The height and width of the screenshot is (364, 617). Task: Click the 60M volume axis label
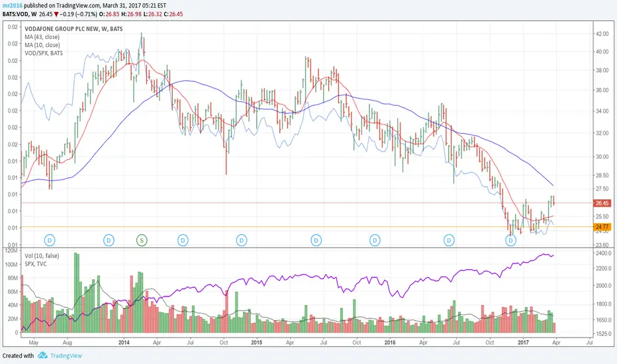13,292
